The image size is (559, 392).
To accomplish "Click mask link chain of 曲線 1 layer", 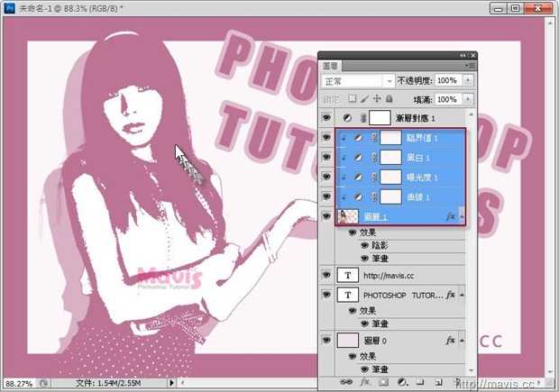I will [x=374, y=196].
